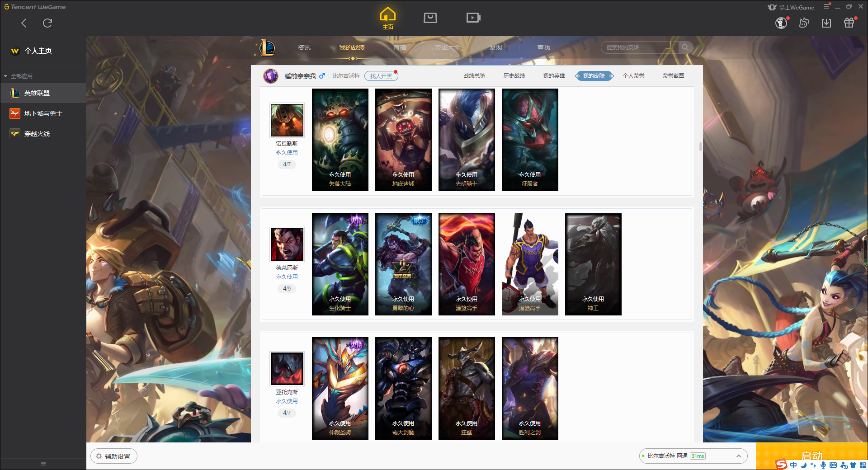Image resolution: width=868 pixels, height=470 pixels.
Task: Open the 地底迷城 skin card
Action: (x=403, y=140)
